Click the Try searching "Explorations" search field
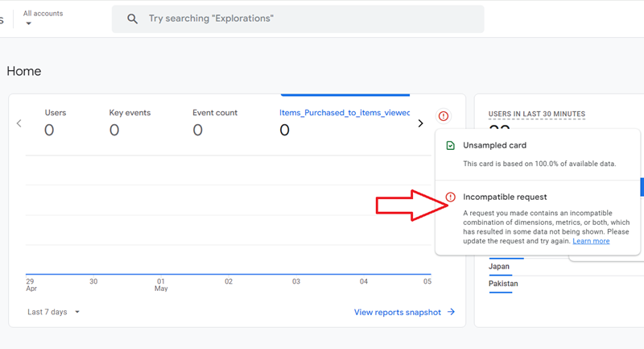 click(306, 19)
